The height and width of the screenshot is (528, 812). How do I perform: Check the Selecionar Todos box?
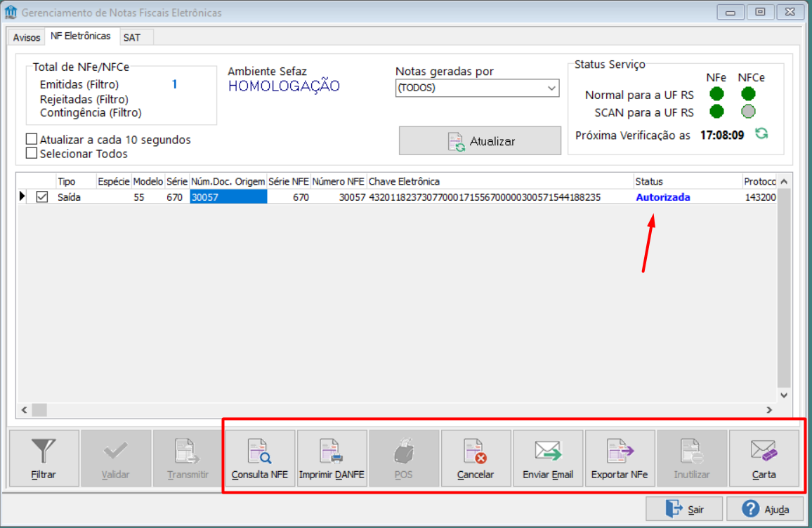[32, 153]
